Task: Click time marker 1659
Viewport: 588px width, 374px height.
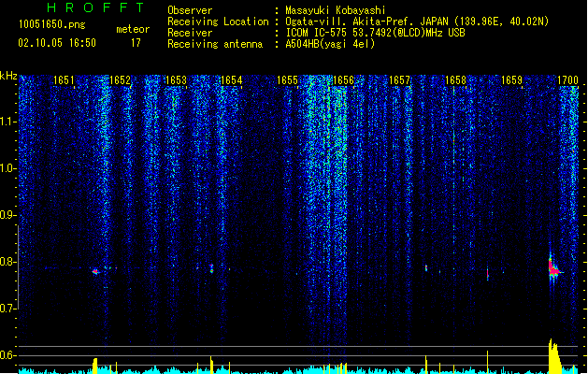Action: (511, 80)
